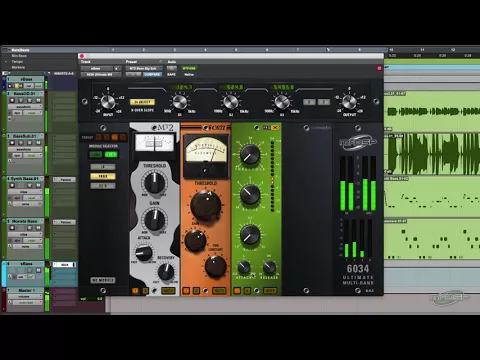Open the Fantom insert on Synth Bass.01
This screenshot has height=360, width=480.
(64, 180)
